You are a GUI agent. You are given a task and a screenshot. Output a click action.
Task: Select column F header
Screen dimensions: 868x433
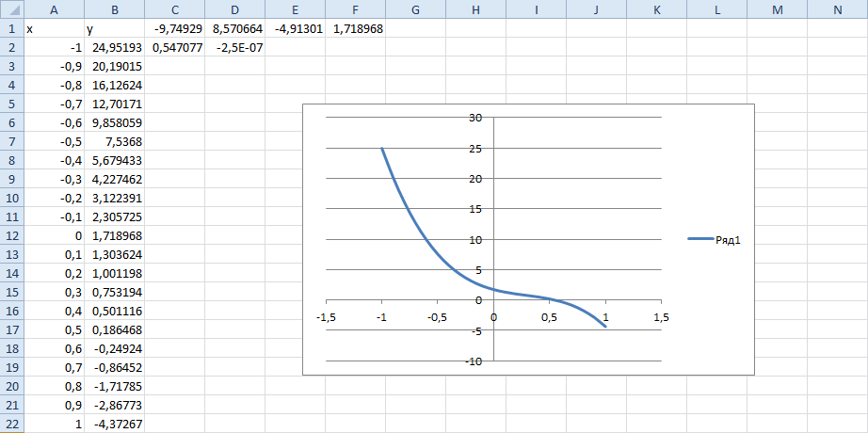pos(356,8)
